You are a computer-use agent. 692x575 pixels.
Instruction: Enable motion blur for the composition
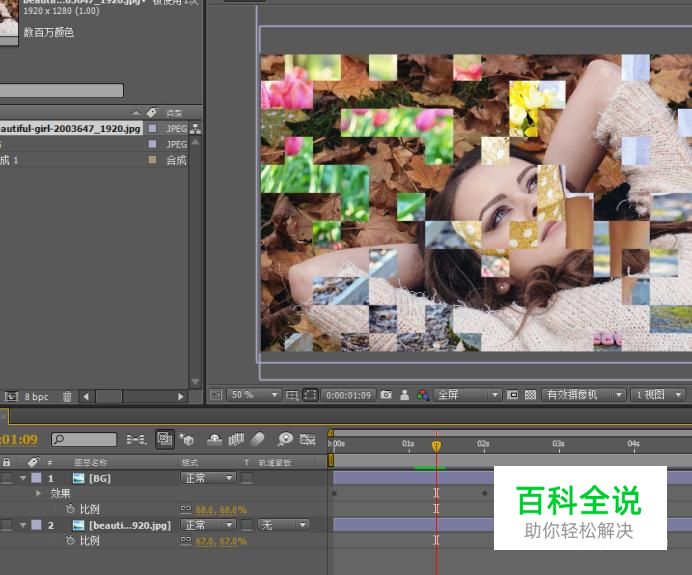tap(257, 439)
